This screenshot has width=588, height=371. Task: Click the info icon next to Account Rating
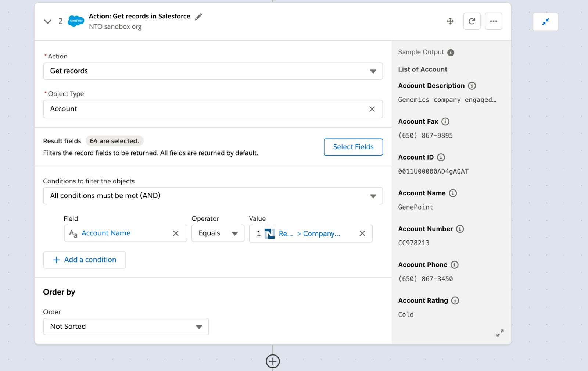(x=455, y=300)
